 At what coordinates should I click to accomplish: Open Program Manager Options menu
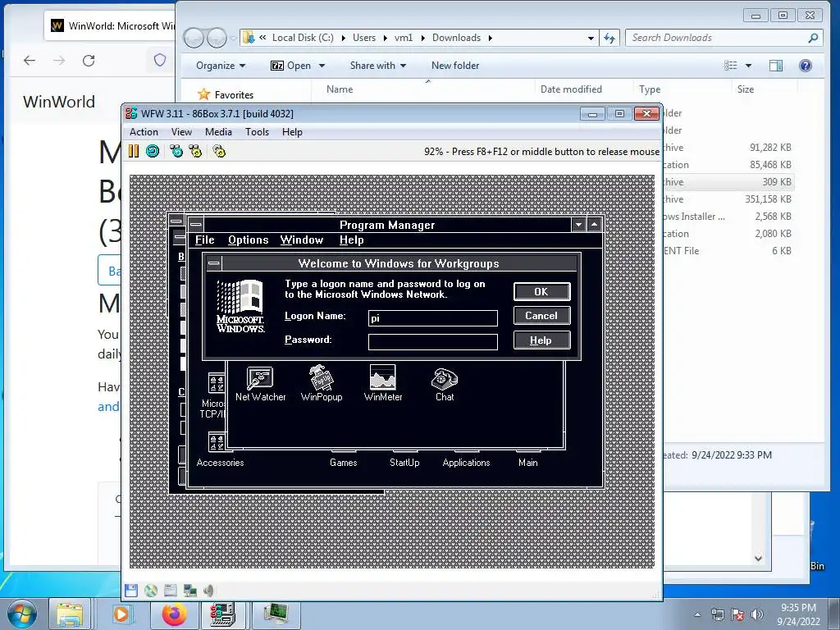pos(248,240)
